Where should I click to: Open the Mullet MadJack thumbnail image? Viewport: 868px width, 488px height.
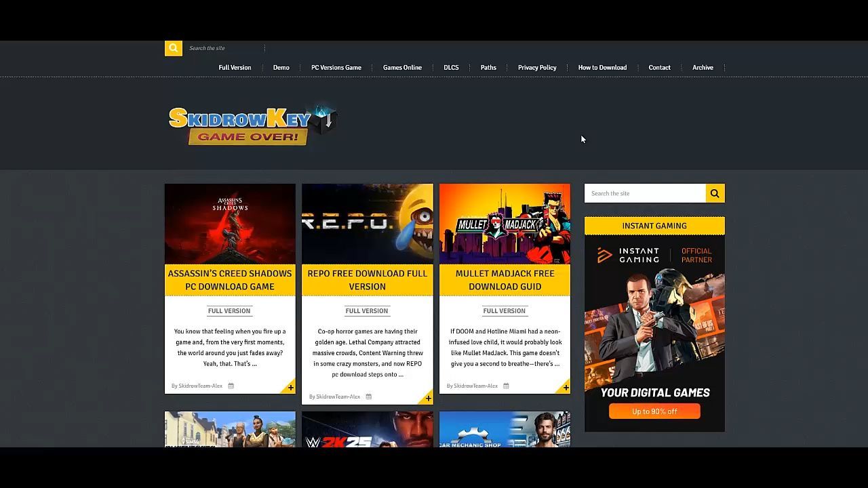(x=505, y=224)
